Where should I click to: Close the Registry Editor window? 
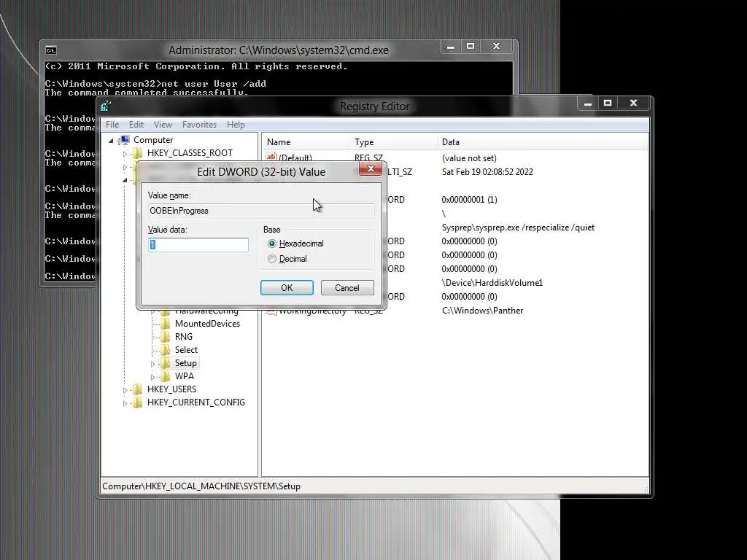634,104
